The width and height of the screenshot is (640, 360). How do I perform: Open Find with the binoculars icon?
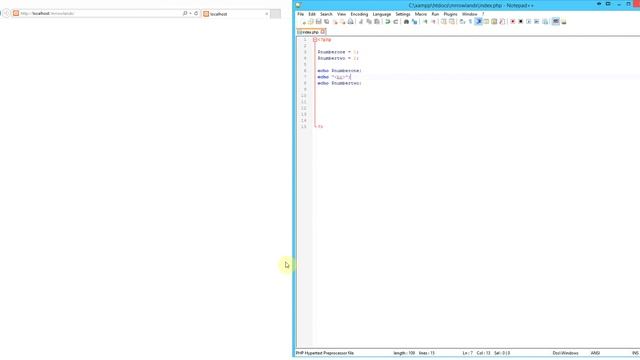[406, 22]
